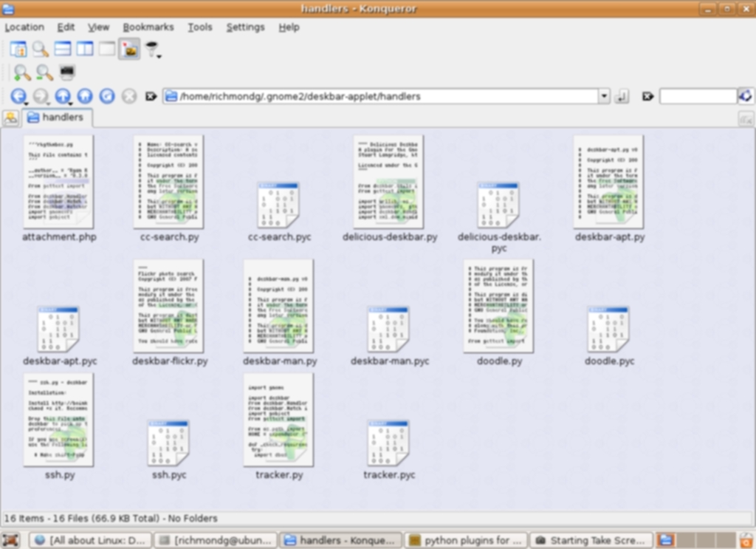This screenshot has height=549, width=756.
Task: Select the attachment.php file thumbnail
Action: click(59, 182)
